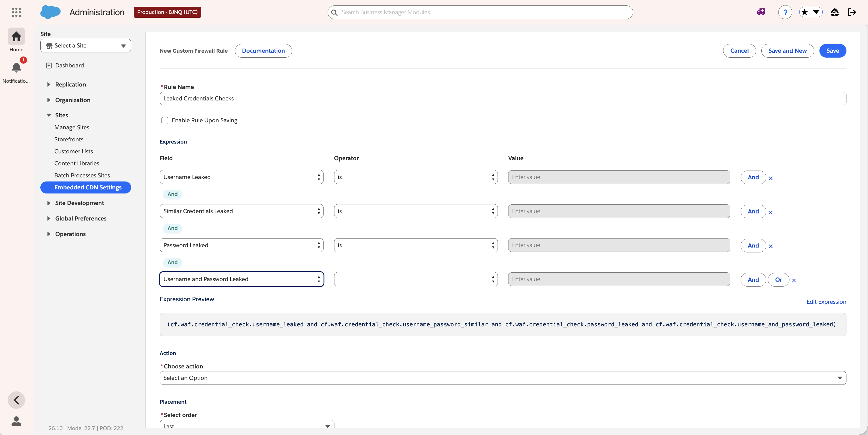868x435 pixels.
Task: Expand the Replication tree section
Action: [49, 84]
